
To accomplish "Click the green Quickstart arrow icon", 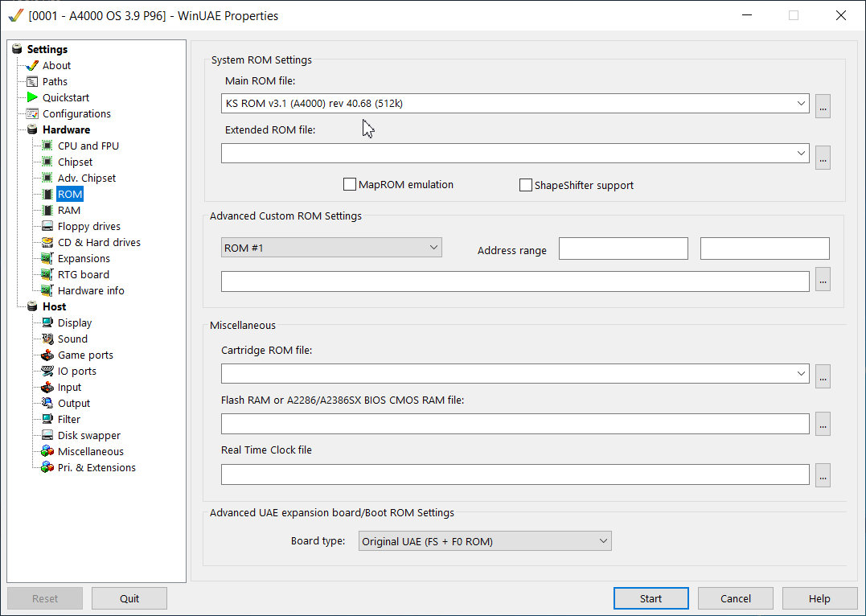I will (x=32, y=97).
